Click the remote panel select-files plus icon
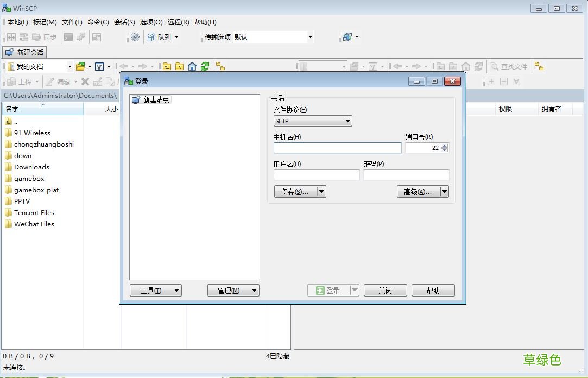Screen dimensions: 588x378 (491, 81)
